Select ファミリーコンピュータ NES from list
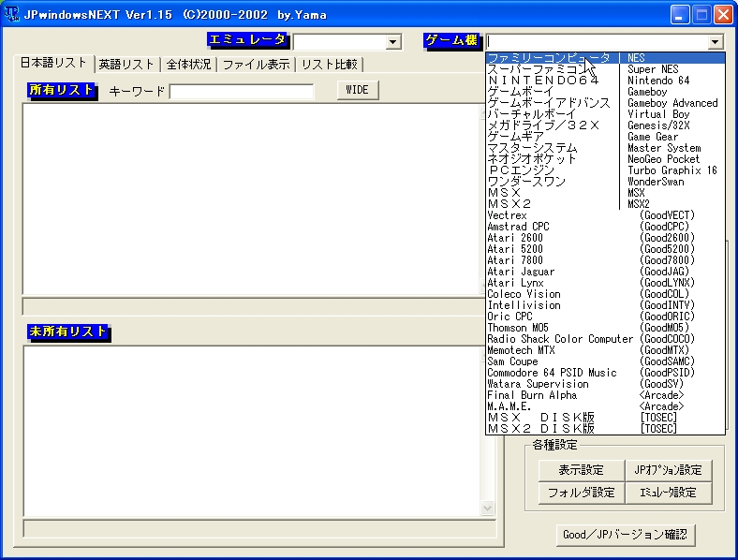Screen dimensions: 738x560 tap(605, 58)
